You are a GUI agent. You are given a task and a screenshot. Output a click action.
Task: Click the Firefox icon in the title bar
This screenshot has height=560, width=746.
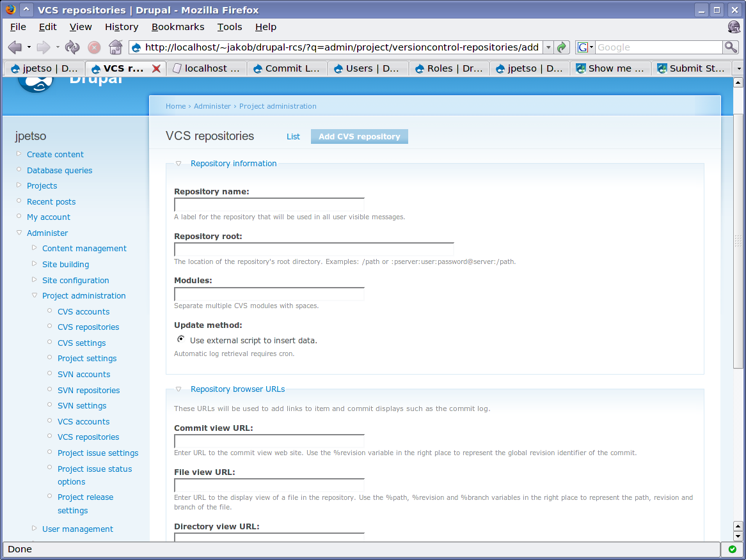point(11,9)
